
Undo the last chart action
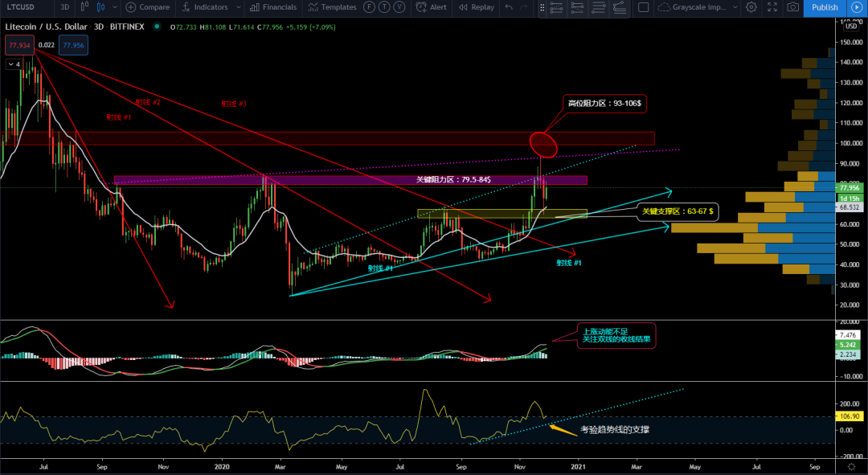click(508, 7)
